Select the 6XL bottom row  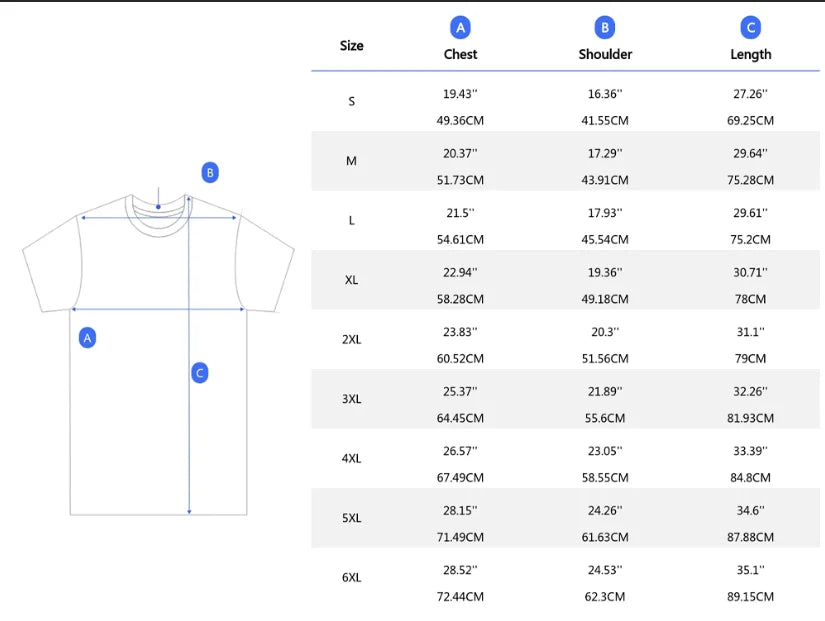click(351, 577)
